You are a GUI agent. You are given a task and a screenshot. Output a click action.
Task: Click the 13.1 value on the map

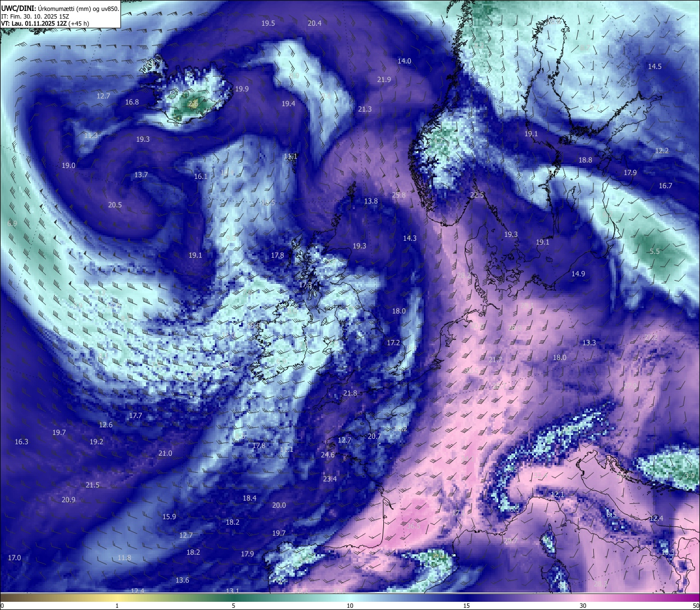pyautogui.click(x=232, y=591)
